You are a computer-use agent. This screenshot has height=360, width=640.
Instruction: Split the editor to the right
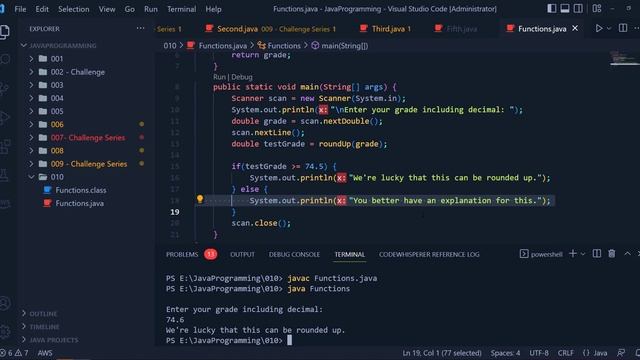coord(623,28)
